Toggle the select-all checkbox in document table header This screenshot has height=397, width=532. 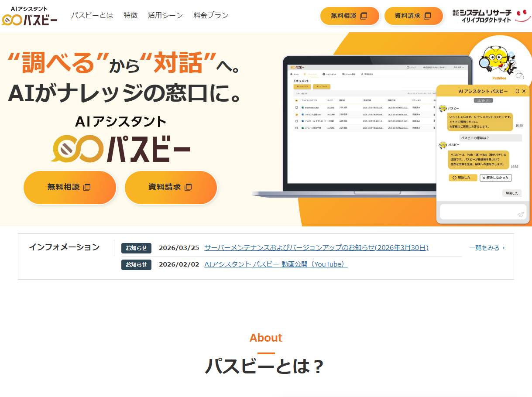click(x=296, y=100)
